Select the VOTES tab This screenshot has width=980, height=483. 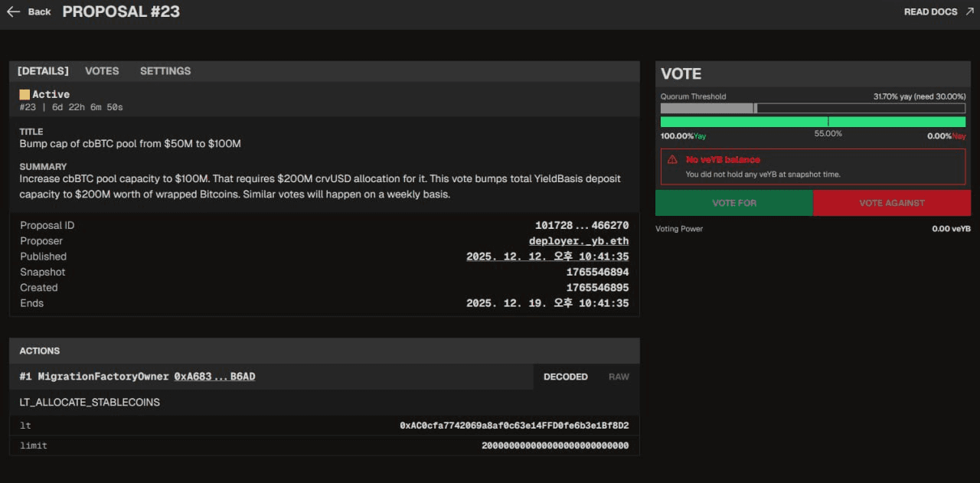point(102,70)
